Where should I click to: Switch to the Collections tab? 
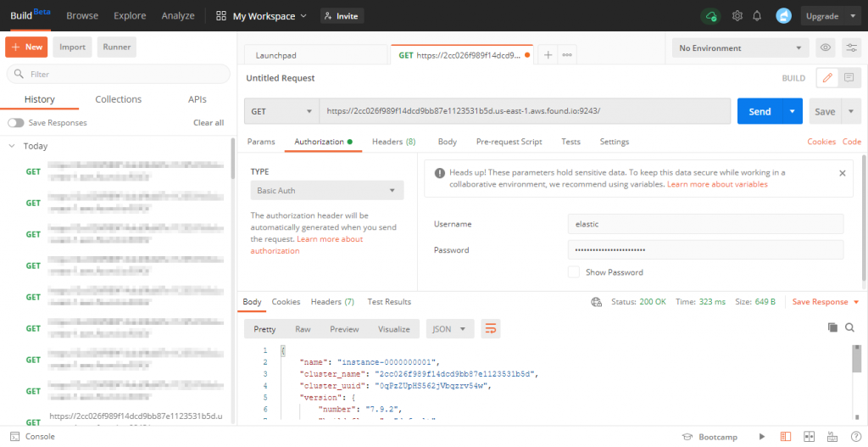pyautogui.click(x=118, y=99)
